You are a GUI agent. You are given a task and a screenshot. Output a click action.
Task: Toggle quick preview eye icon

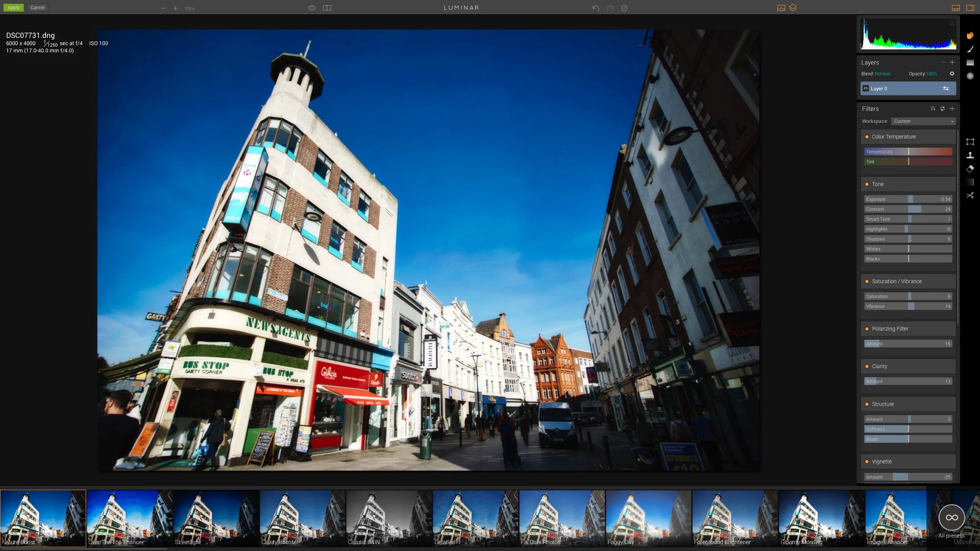click(x=312, y=8)
